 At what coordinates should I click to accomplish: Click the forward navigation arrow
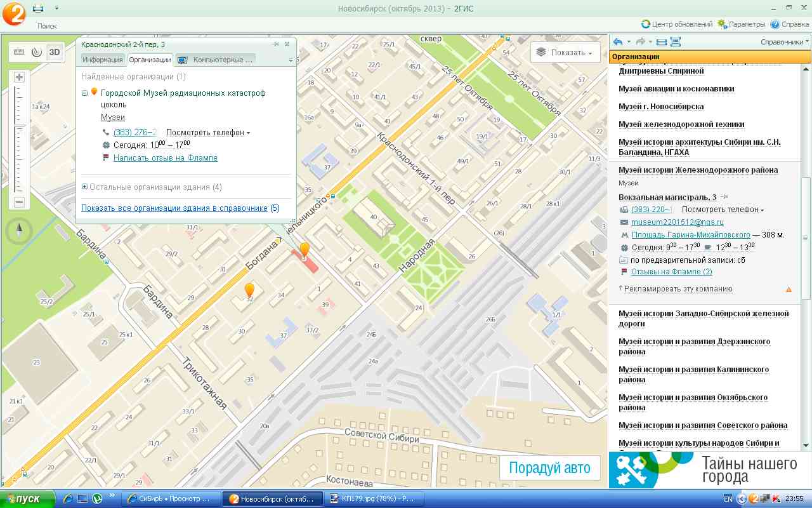640,42
